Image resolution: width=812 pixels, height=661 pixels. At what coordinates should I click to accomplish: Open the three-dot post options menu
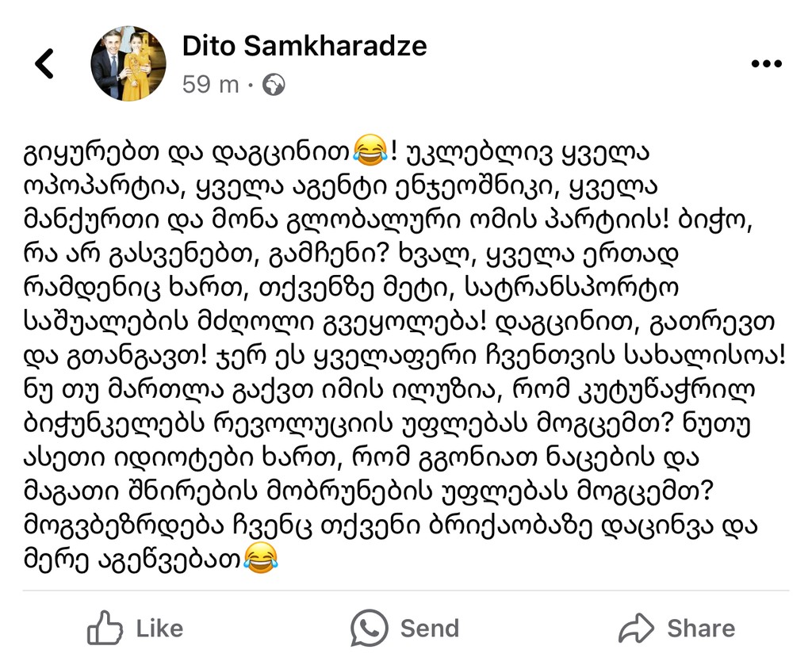(x=765, y=64)
